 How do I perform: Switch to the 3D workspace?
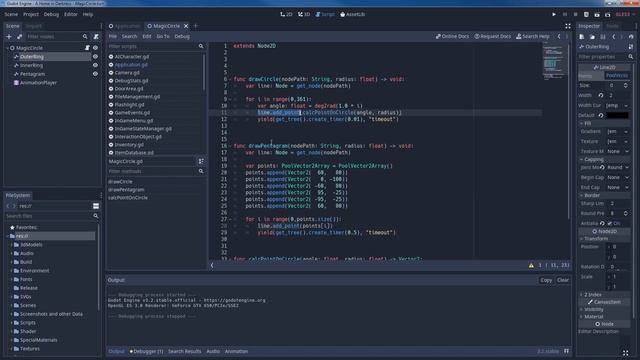click(304, 14)
